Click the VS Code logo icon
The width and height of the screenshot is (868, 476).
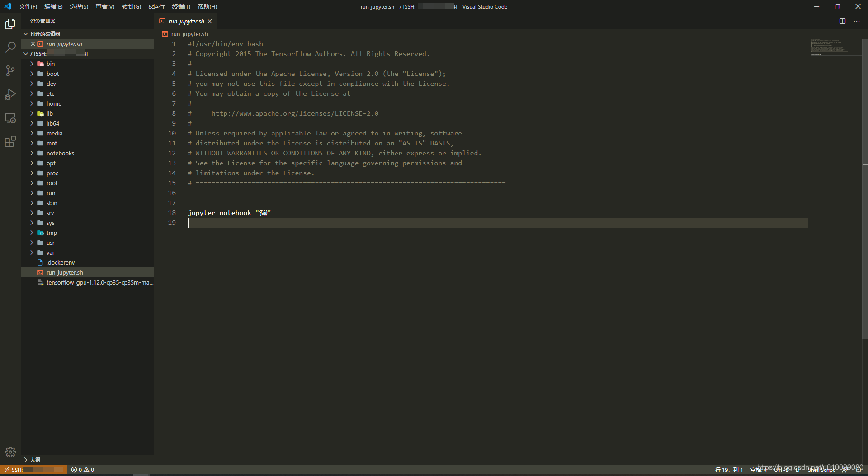tap(8, 6)
